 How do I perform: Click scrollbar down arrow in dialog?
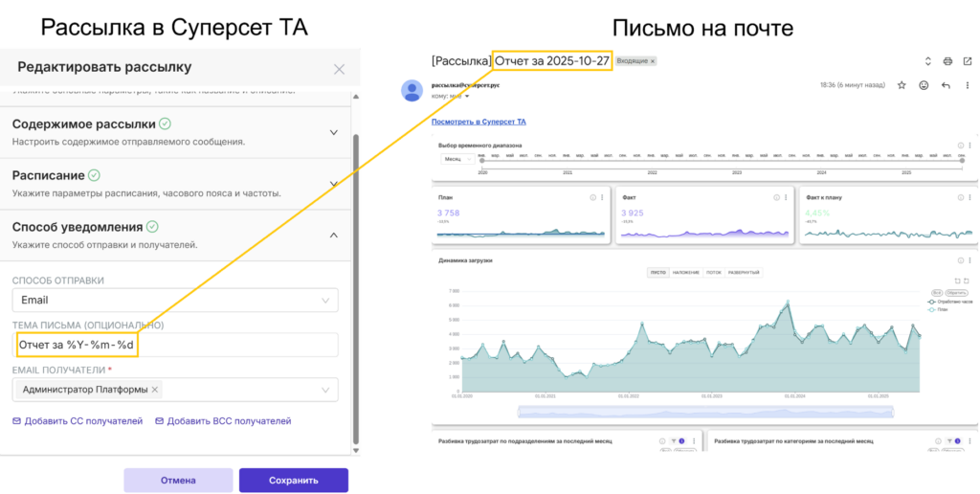click(x=356, y=450)
